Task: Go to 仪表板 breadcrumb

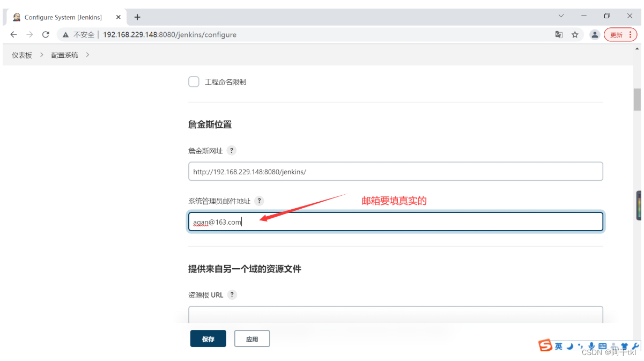Action: 22,55
